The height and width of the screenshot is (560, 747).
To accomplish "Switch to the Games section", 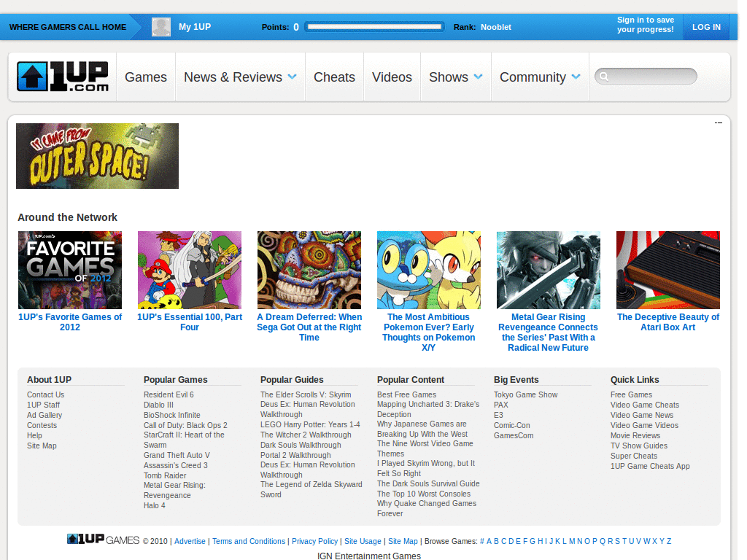I will coord(146,77).
